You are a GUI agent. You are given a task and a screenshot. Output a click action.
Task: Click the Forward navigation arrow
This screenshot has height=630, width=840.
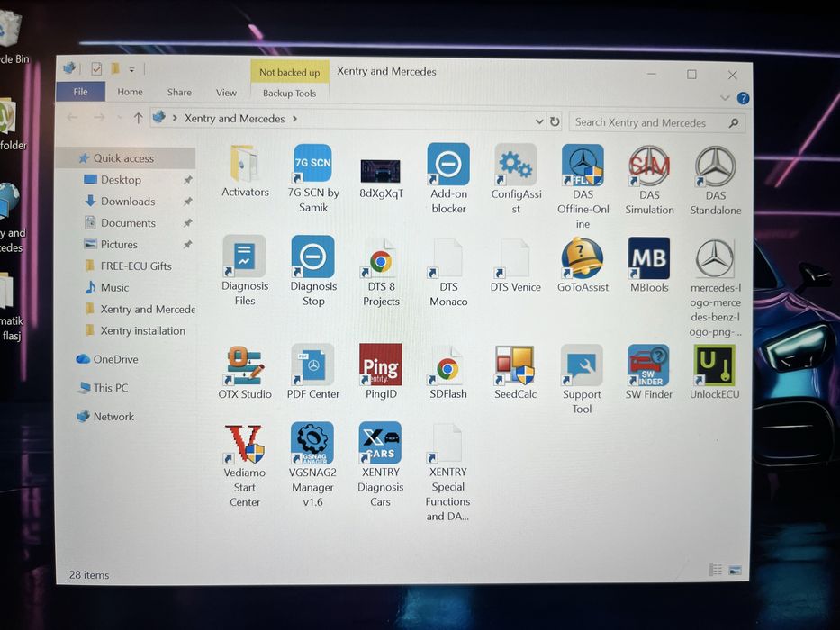99,117
